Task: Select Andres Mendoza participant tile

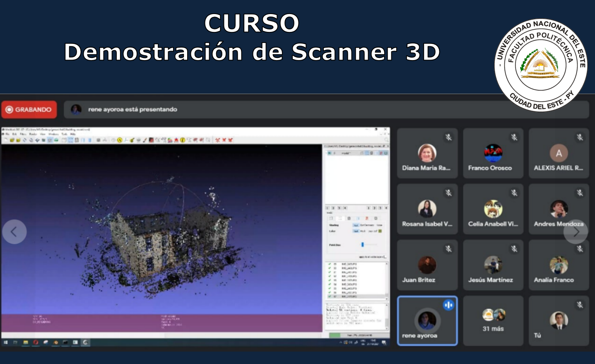Action: coord(558,209)
